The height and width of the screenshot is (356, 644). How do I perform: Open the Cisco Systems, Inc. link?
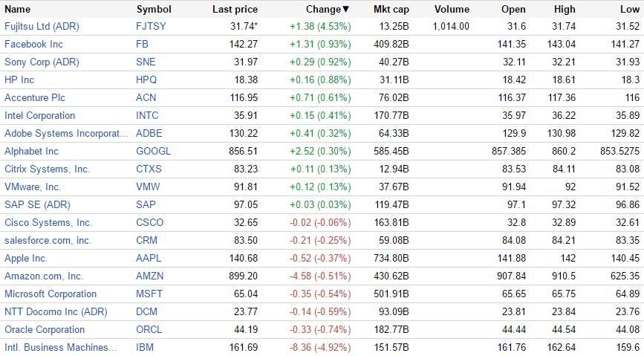(48, 222)
